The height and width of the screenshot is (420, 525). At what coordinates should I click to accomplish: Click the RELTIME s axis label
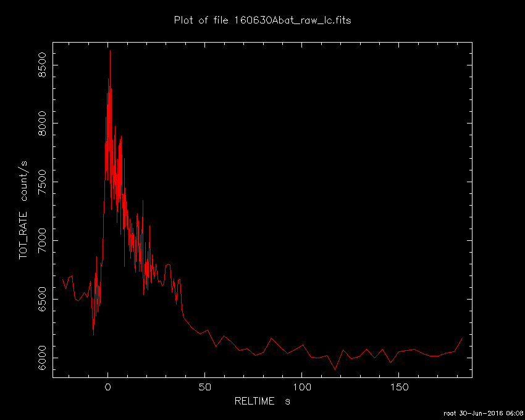(262, 401)
